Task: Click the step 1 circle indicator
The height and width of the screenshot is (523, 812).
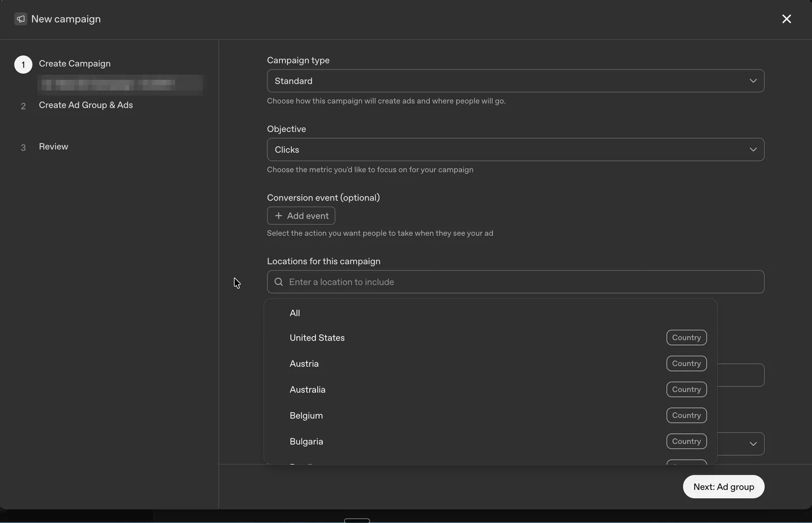Action: coord(23,64)
